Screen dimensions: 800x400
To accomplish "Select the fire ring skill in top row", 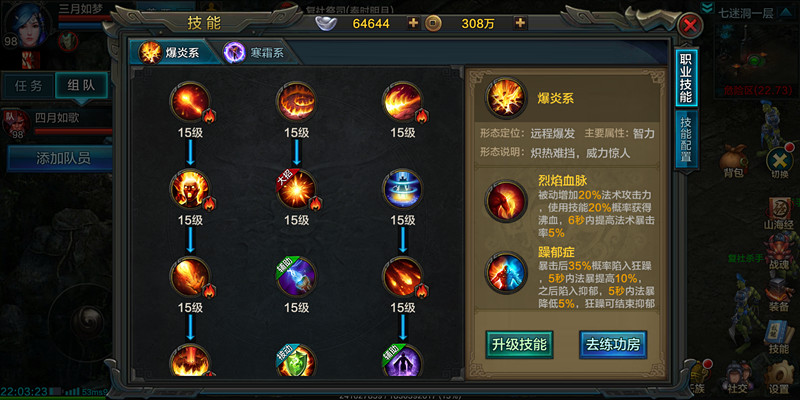I will pyautogui.click(x=296, y=102).
